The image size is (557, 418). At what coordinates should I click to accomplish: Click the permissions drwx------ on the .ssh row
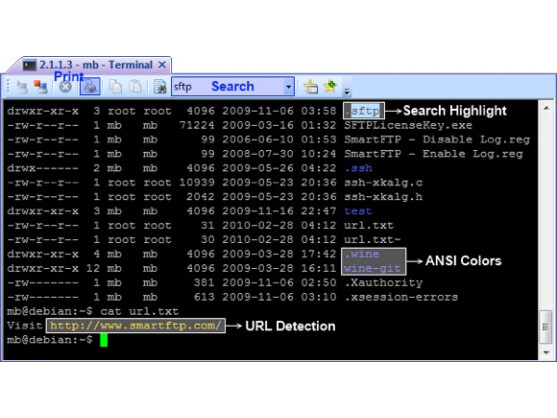click(x=43, y=168)
